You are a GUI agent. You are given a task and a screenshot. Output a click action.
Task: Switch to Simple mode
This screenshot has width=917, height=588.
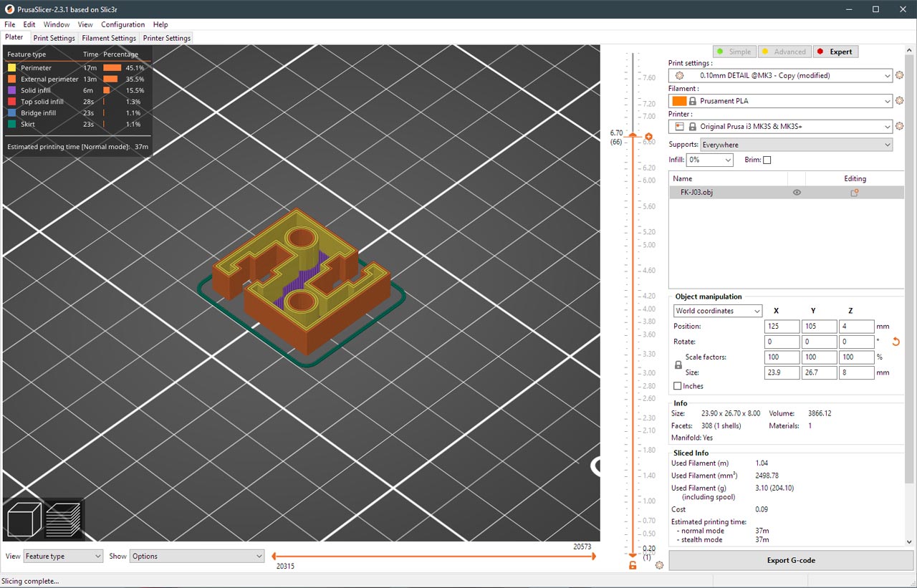(735, 52)
